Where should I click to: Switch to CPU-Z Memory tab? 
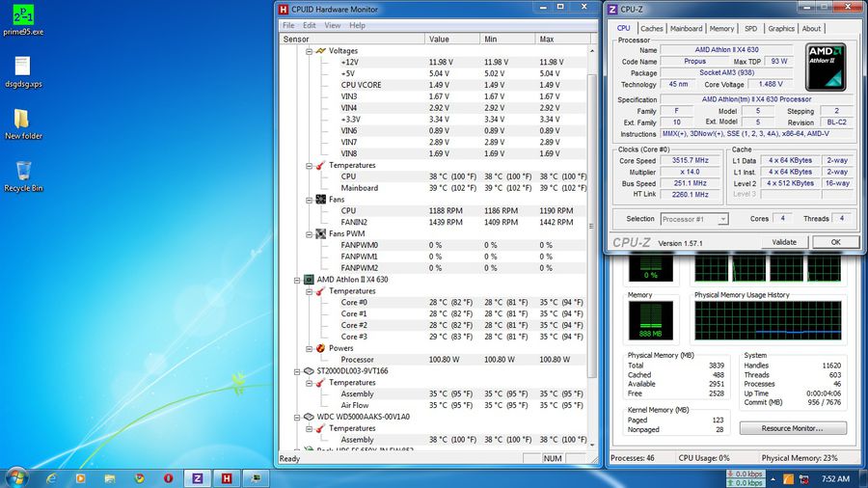tap(721, 29)
